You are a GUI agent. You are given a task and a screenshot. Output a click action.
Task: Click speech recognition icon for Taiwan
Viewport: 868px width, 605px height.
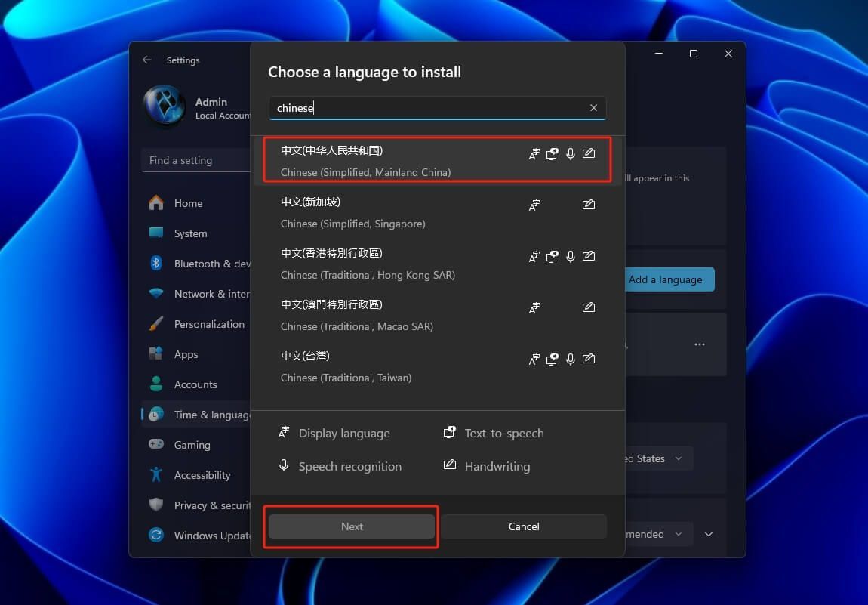(x=571, y=359)
